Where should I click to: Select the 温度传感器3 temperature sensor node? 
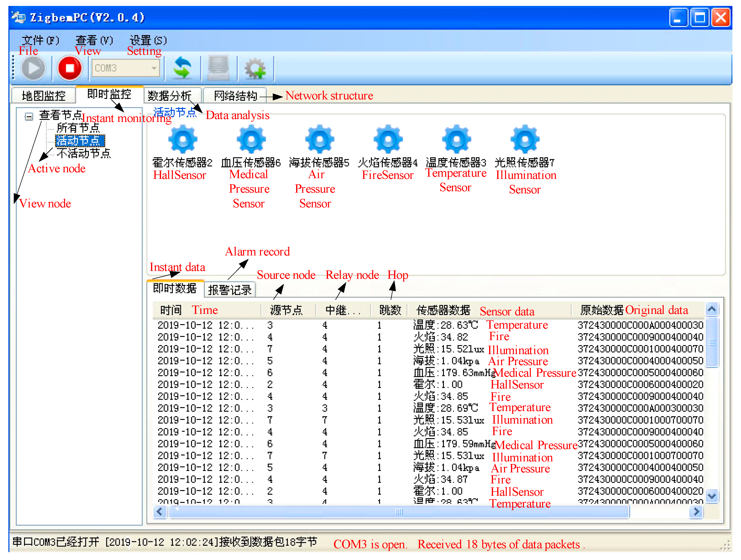tap(456, 140)
